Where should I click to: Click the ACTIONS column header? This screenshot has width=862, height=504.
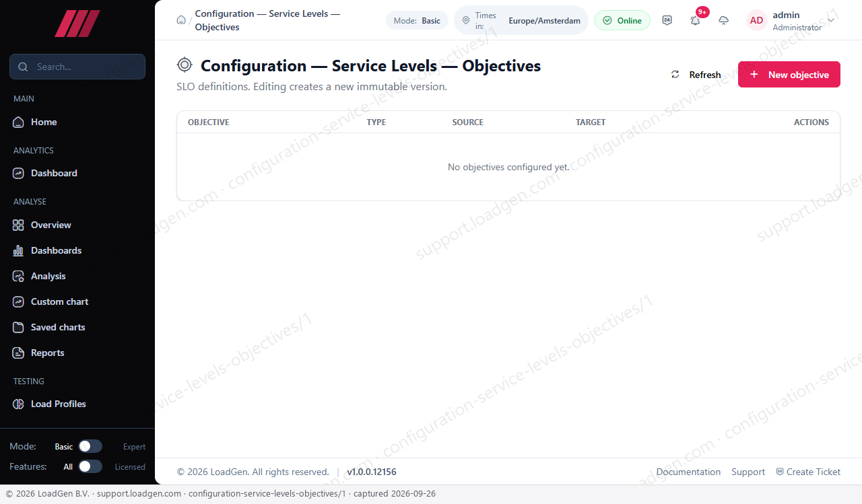[811, 122]
